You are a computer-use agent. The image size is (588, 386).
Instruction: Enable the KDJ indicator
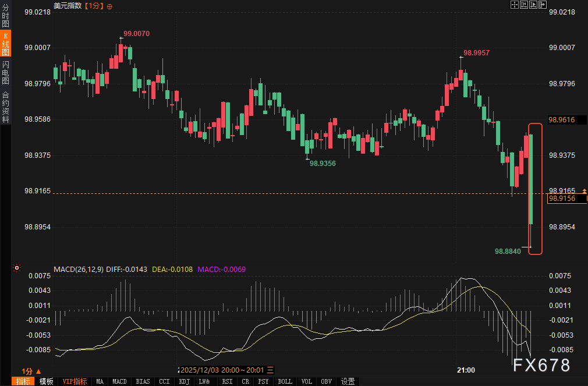pyautogui.click(x=185, y=381)
